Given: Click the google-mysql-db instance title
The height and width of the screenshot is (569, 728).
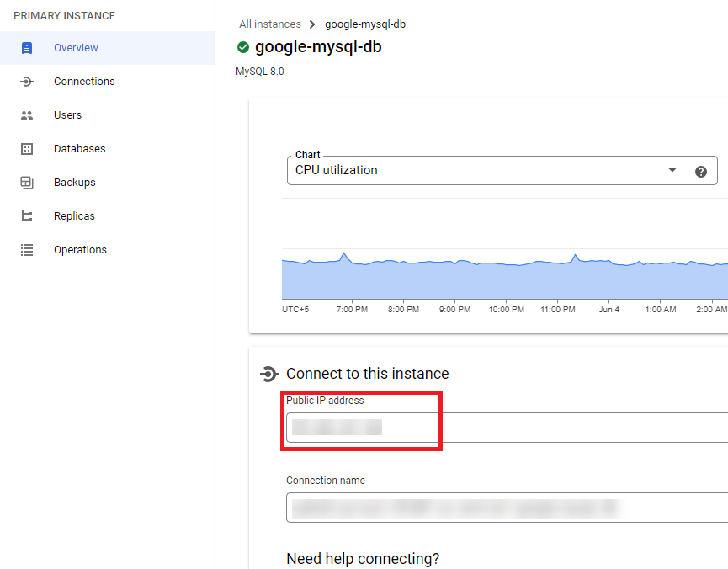Looking at the screenshot, I should click(x=318, y=47).
